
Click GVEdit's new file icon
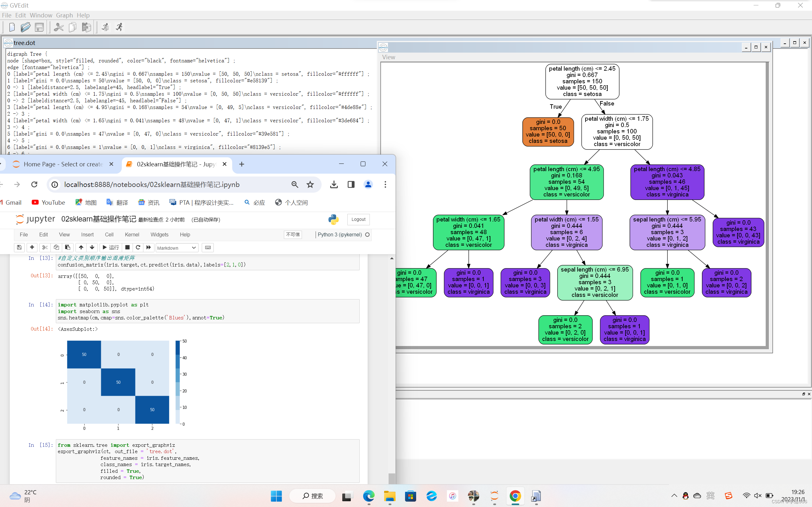click(12, 27)
